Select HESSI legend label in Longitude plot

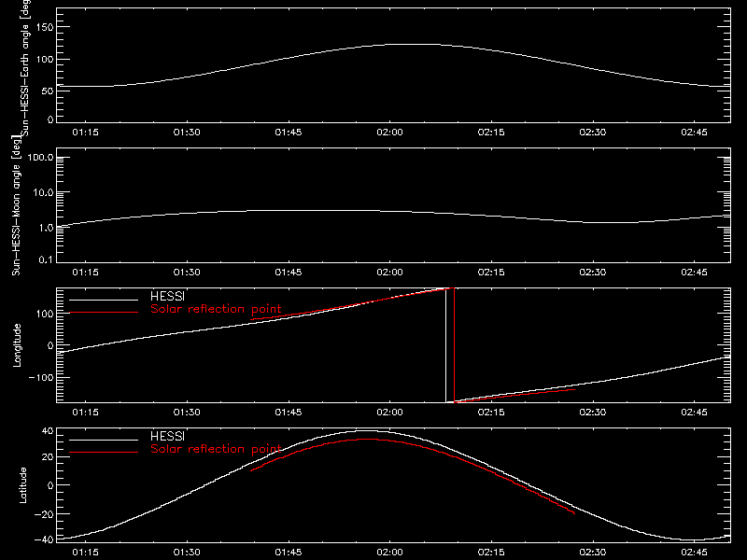tap(167, 296)
